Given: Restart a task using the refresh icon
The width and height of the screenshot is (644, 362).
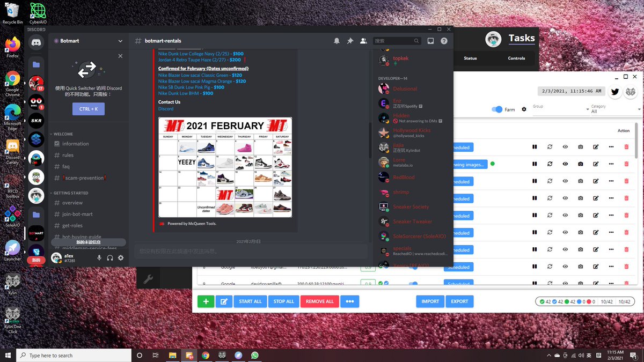Looking at the screenshot, I should click(x=550, y=147).
